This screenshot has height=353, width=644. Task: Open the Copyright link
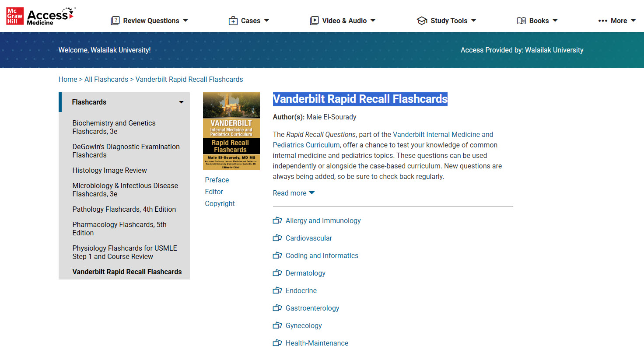click(x=220, y=203)
